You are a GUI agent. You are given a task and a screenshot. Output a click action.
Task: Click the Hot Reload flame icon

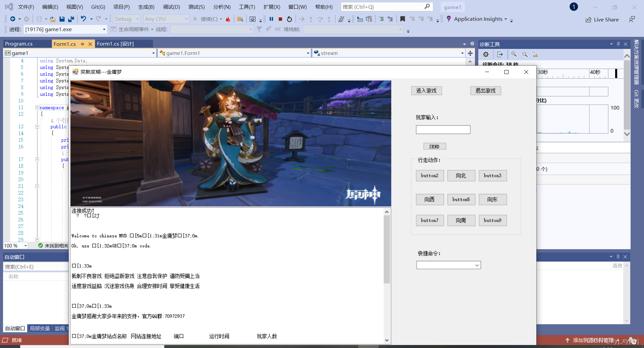(228, 19)
